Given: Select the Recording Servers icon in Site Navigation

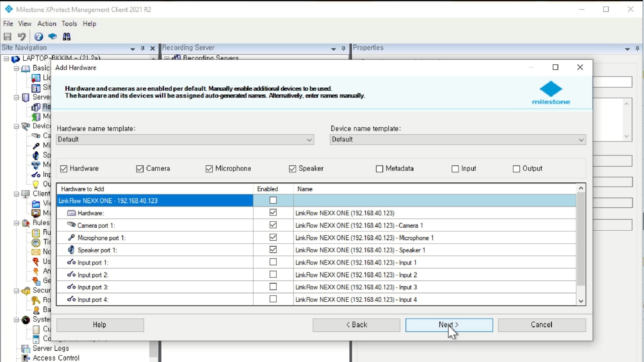Looking at the screenshot, I should 36,107.
